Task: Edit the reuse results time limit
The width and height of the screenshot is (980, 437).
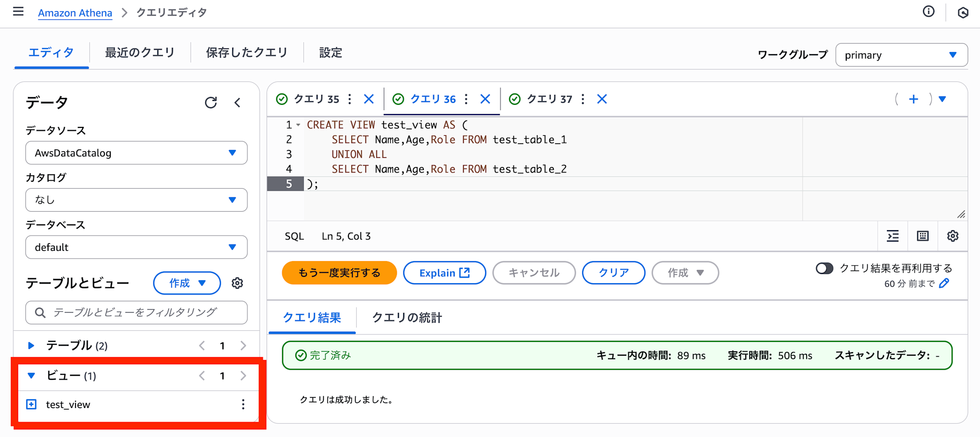Action: [x=944, y=283]
